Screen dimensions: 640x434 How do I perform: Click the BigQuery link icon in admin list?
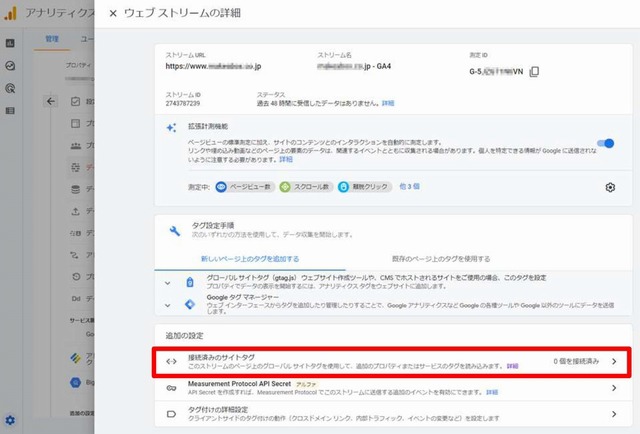click(x=76, y=383)
